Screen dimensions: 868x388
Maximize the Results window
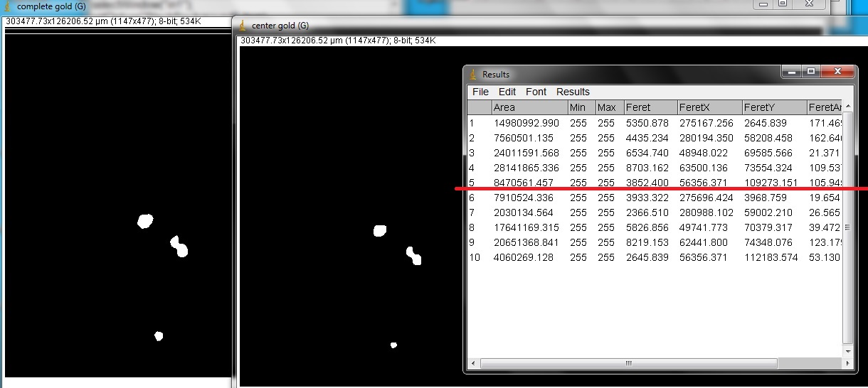click(810, 72)
